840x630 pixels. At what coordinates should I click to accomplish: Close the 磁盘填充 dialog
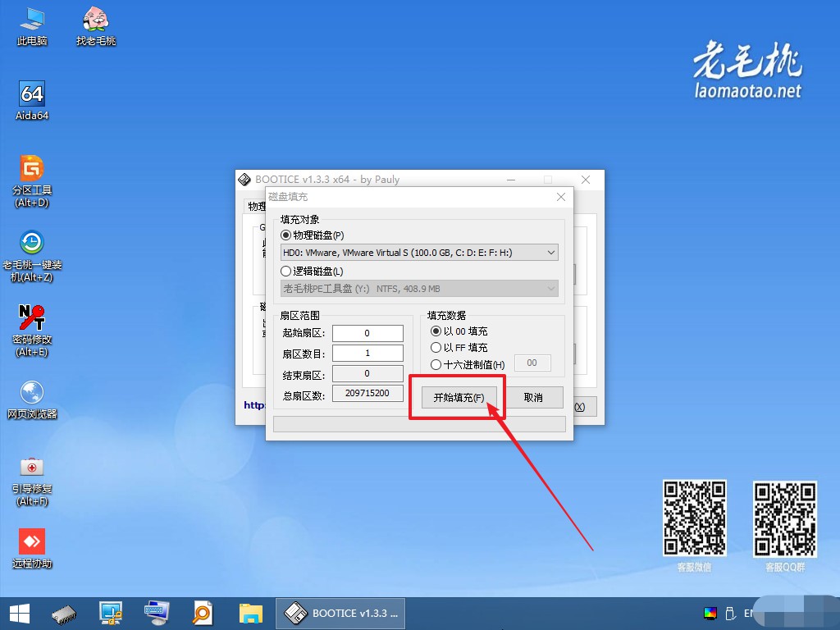(x=561, y=197)
